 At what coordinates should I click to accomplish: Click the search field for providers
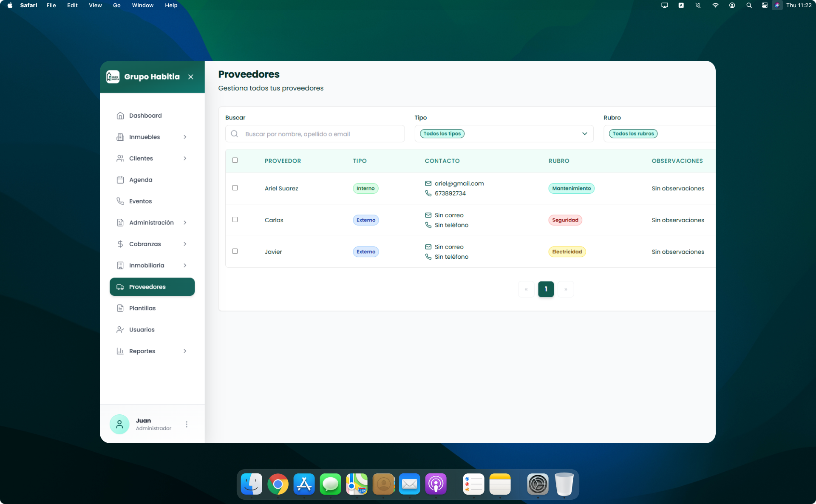[315, 134]
